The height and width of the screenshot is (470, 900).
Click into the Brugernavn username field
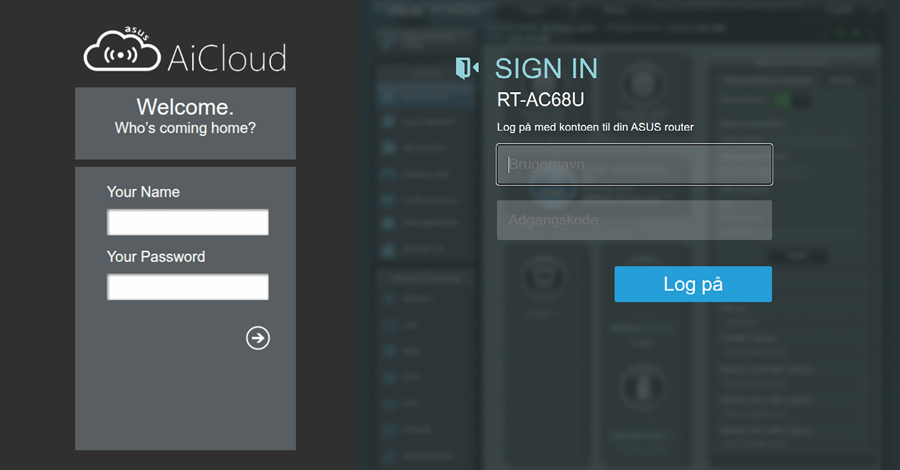pyautogui.click(x=634, y=165)
